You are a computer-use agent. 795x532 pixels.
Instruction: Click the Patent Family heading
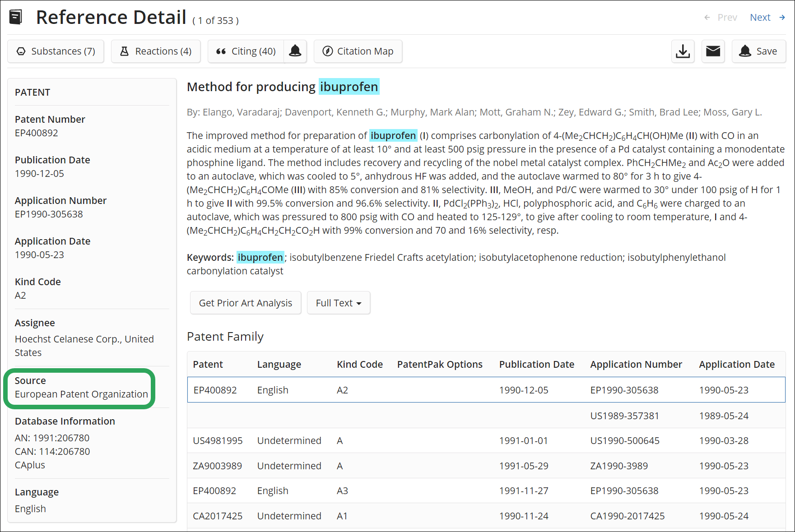[x=225, y=337]
